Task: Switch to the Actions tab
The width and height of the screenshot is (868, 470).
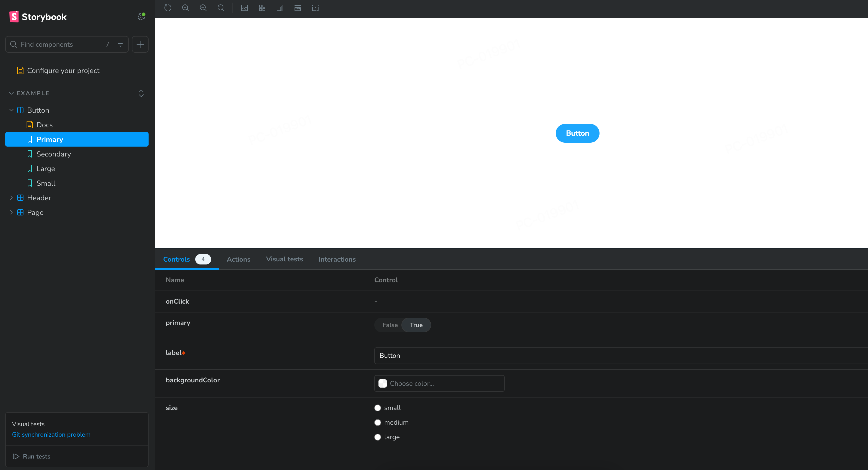Action: [238, 259]
